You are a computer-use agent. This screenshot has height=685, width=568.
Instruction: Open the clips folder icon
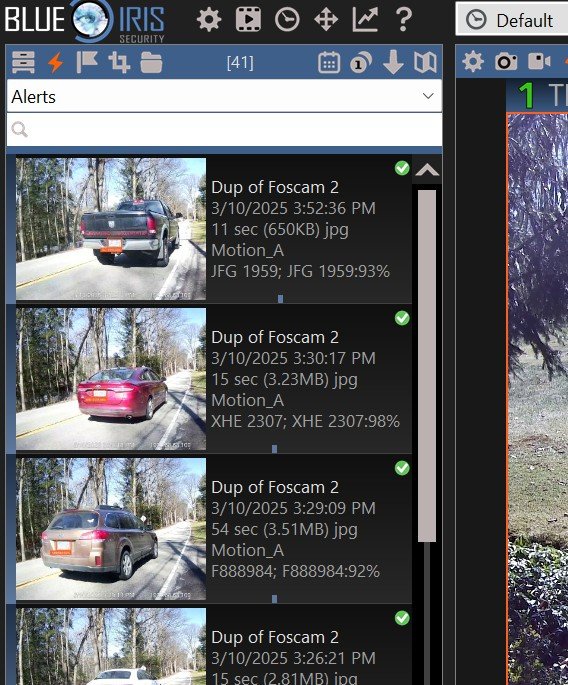click(151, 62)
